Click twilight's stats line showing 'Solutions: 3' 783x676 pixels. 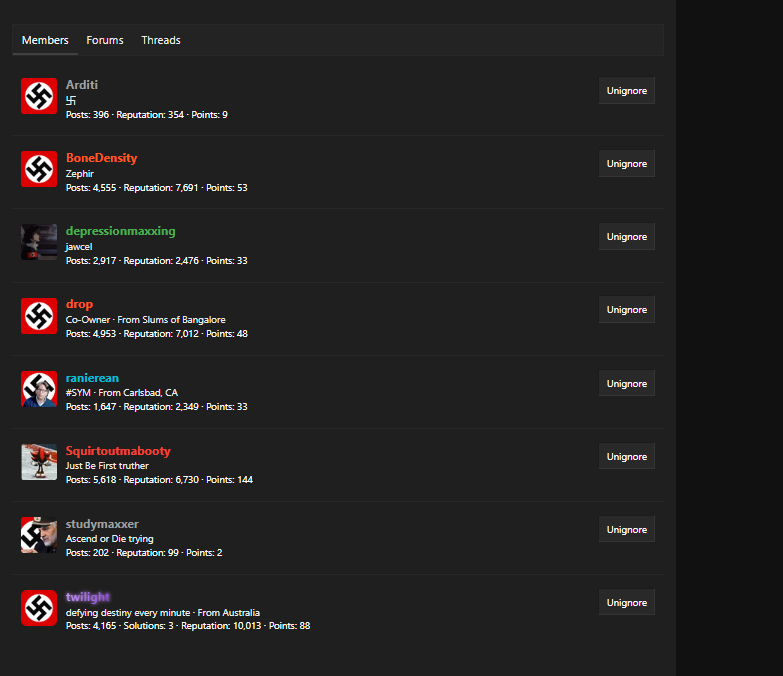188,626
